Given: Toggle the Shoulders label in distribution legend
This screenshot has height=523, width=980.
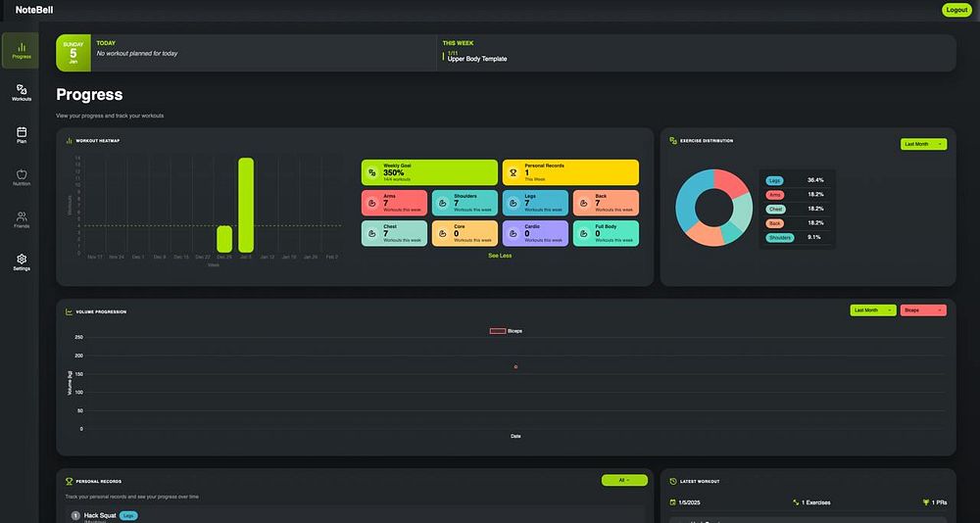Looking at the screenshot, I should click(779, 237).
